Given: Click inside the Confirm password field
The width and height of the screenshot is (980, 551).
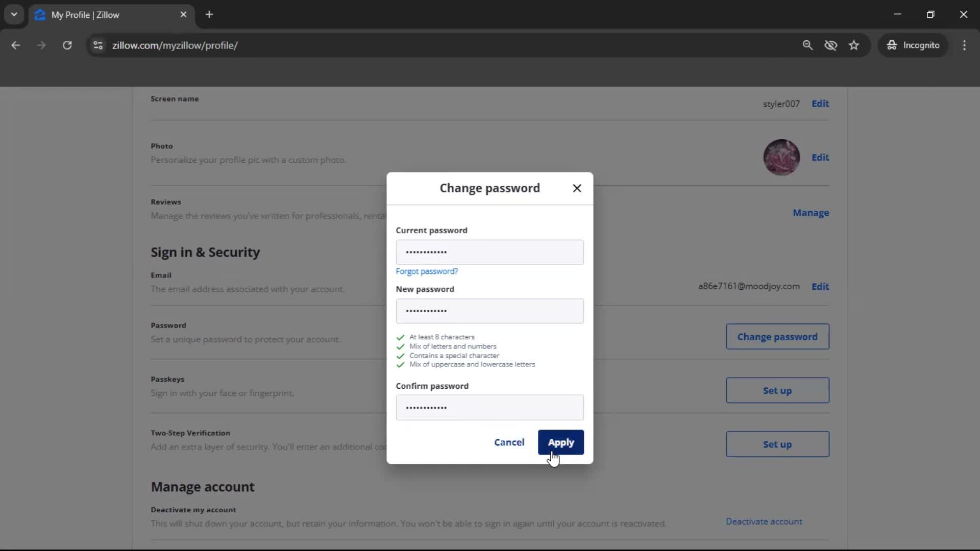Looking at the screenshot, I should coord(489,408).
